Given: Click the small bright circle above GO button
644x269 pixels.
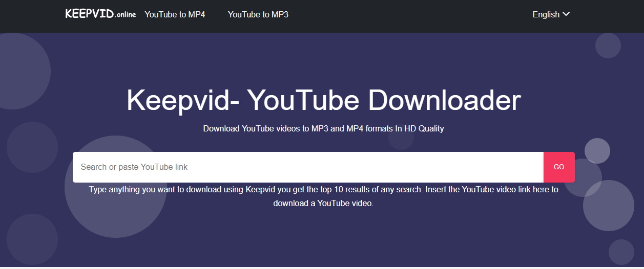Looking at the screenshot, I should (x=597, y=150).
